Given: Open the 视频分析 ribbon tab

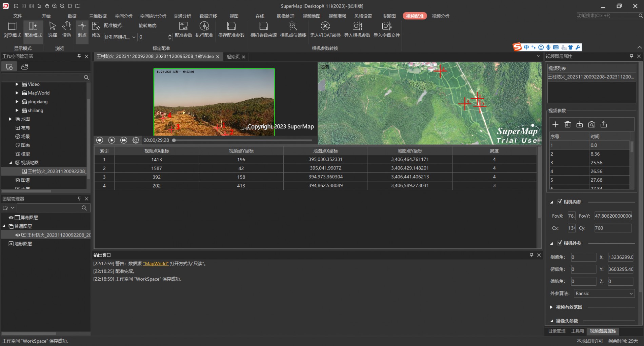Looking at the screenshot, I should [440, 16].
